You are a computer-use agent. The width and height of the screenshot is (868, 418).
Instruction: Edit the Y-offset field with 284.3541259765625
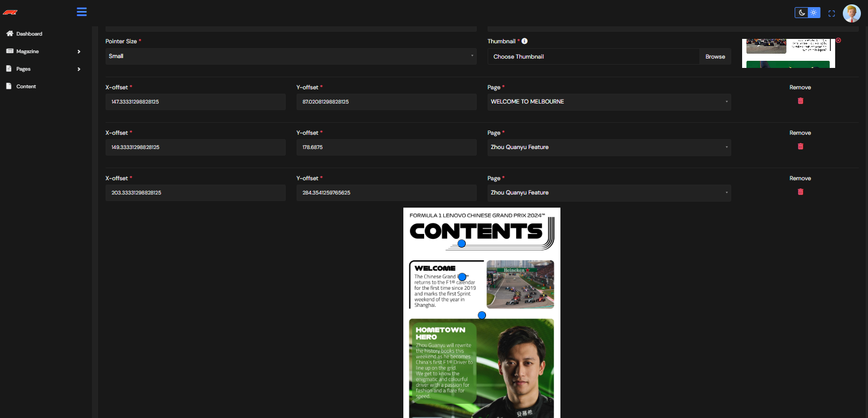pyautogui.click(x=386, y=193)
